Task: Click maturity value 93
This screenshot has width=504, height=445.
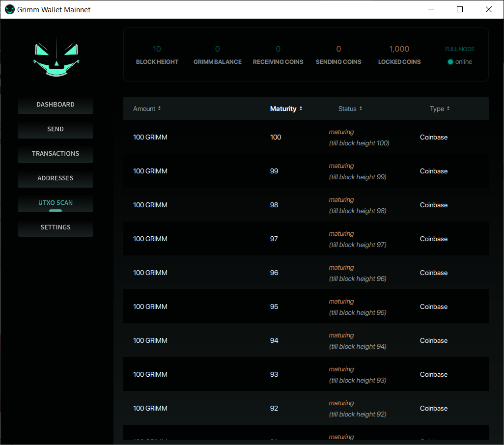Action: pyautogui.click(x=274, y=375)
